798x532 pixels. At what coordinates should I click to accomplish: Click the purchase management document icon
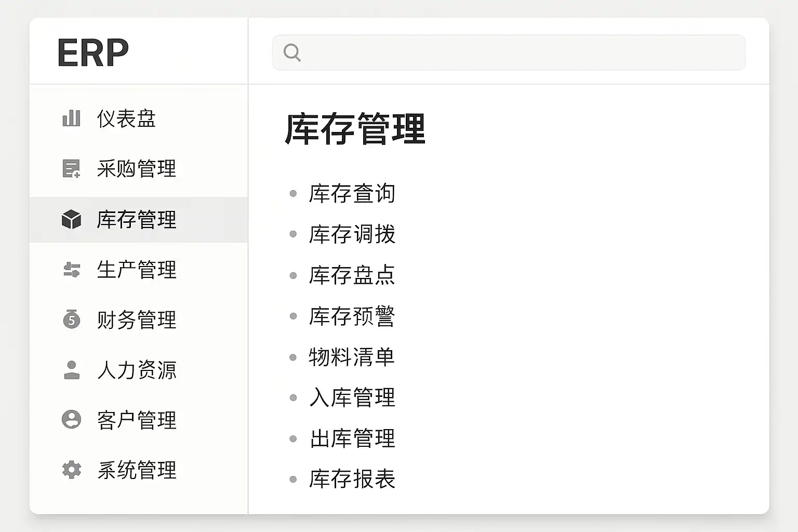tap(71, 169)
